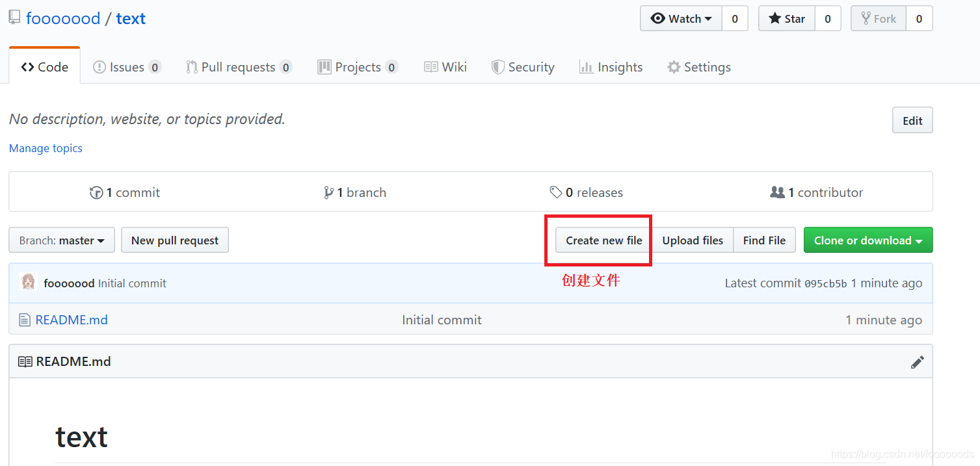Edit README with the pencil icon

pos(917,362)
